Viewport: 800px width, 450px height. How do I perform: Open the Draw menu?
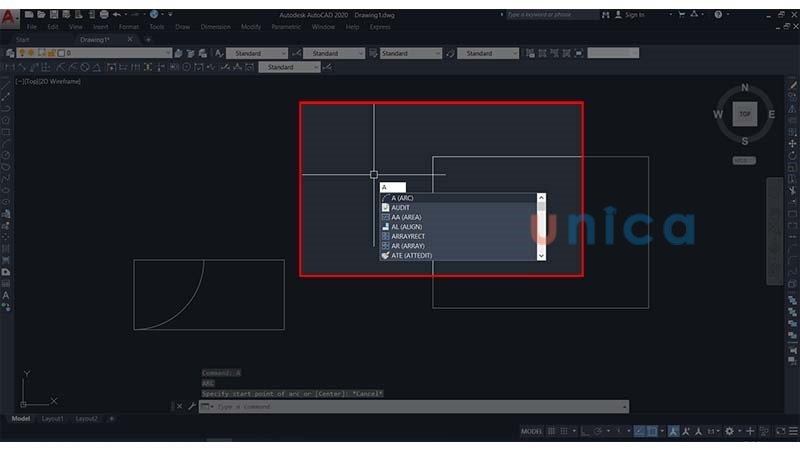click(183, 27)
